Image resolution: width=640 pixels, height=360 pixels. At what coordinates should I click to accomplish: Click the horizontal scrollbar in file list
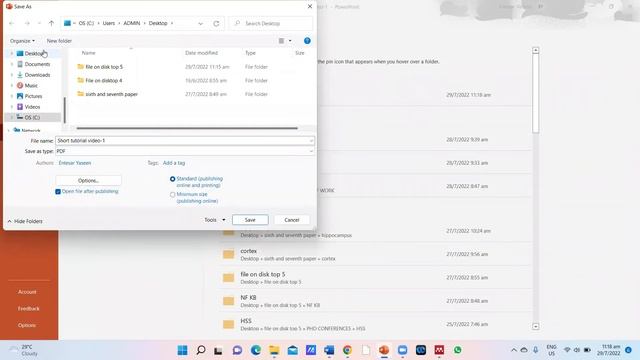point(187,128)
